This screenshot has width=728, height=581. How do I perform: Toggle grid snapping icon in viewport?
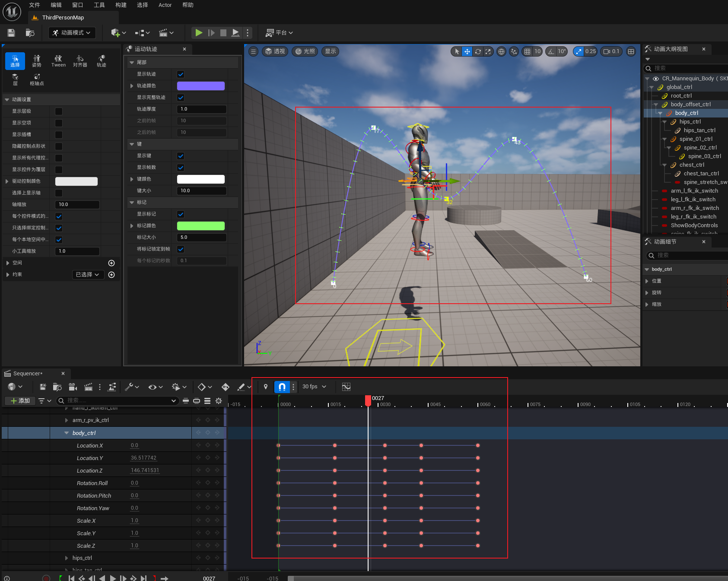pos(527,51)
